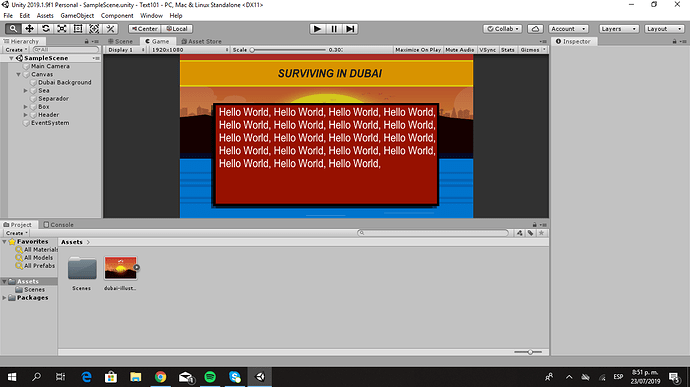This screenshot has width=690, height=387.
Task: Select EventSystem in Hierarchy
Action: point(50,123)
